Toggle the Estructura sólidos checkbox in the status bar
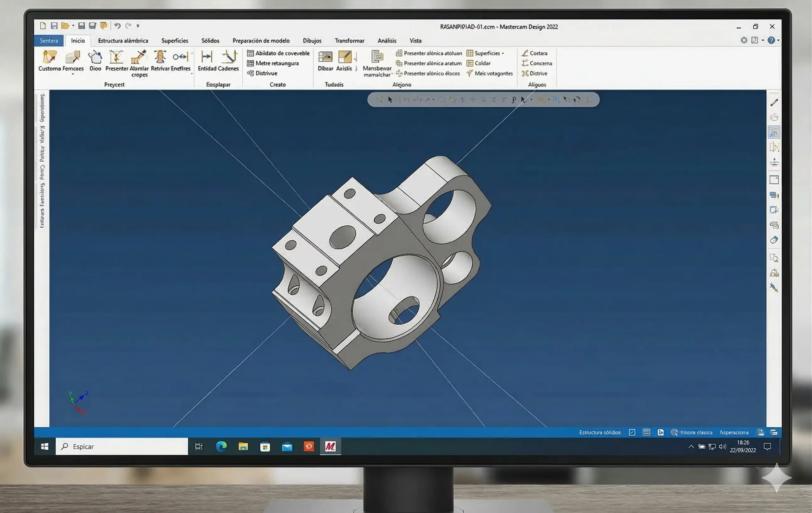The height and width of the screenshot is (513, 812). coord(632,432)
